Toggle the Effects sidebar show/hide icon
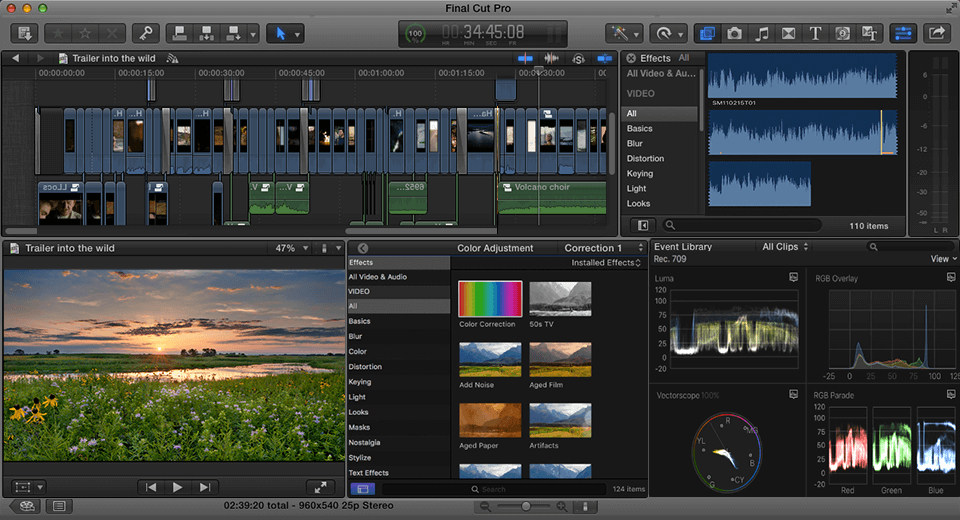 643,225
